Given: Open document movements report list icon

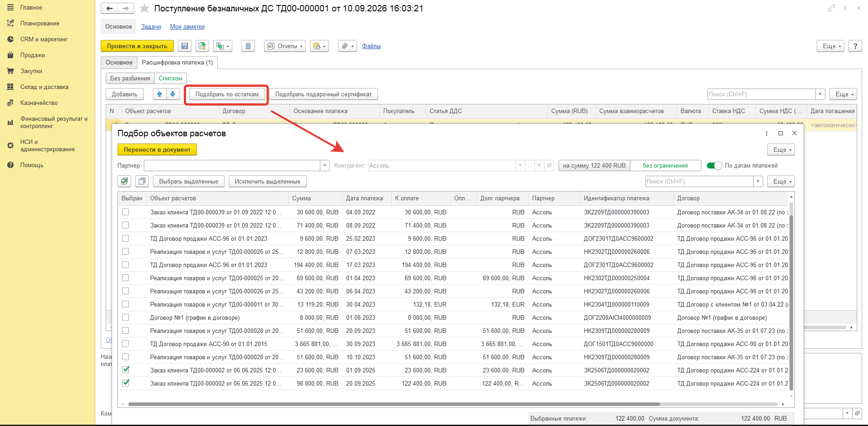Looking at the screenshot, I should click(248, 46).
